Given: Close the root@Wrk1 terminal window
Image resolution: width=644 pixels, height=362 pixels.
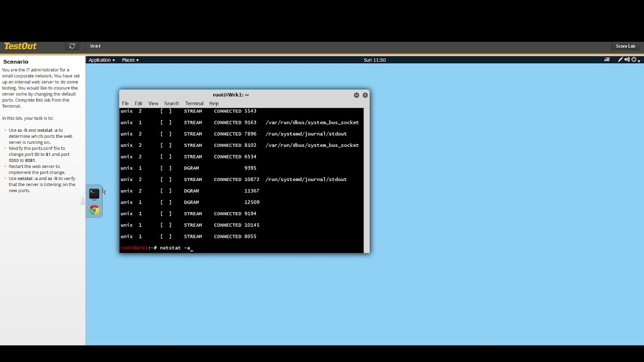Looking at the screenshot, I should tap(365, 95).
